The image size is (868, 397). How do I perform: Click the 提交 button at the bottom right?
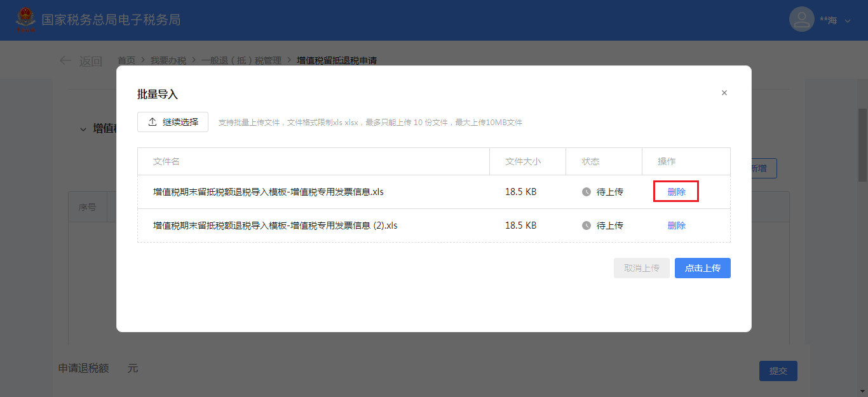pyautogui.click(x=778, y=371)
